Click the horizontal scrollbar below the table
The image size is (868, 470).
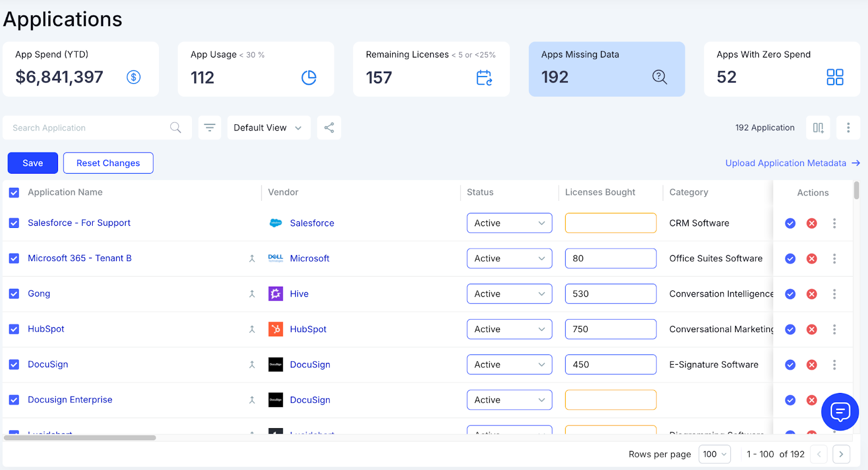pyautogui.click(x=80, y=437)
